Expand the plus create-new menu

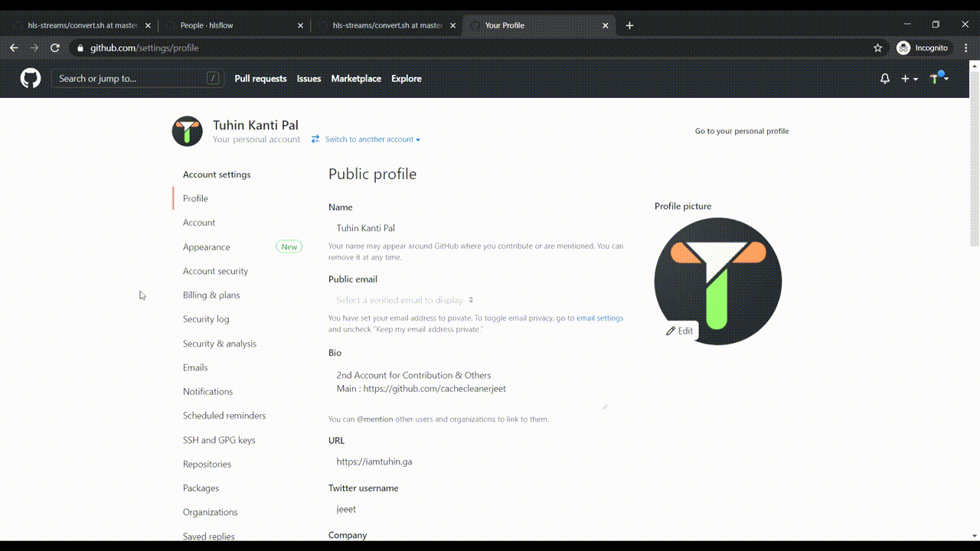(x=910, y=79)
